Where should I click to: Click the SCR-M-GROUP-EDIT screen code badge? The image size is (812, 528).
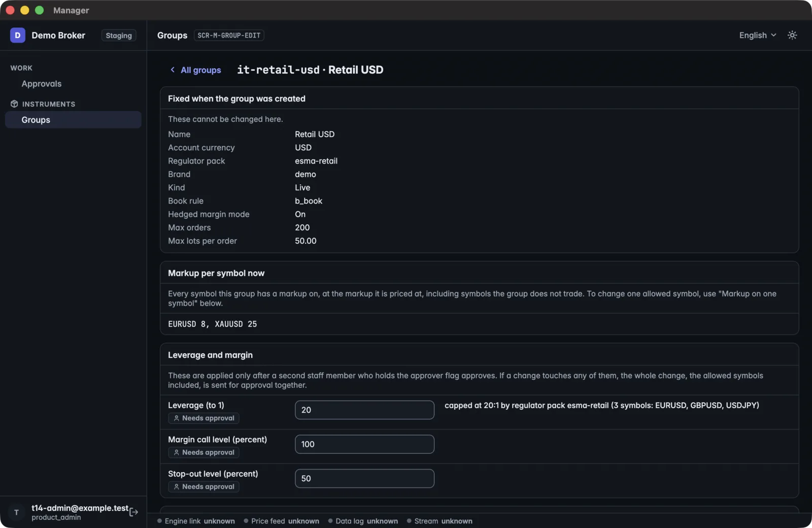tap(229, 36)
